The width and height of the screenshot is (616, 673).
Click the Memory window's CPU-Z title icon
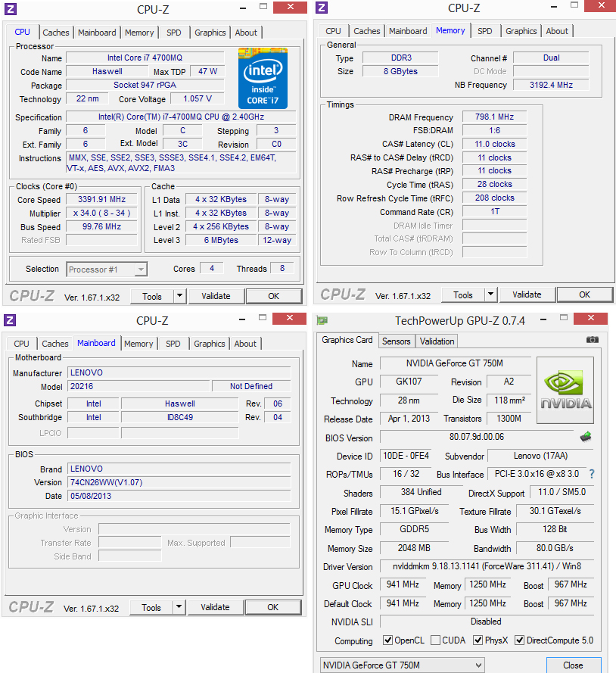click(321, 8)
